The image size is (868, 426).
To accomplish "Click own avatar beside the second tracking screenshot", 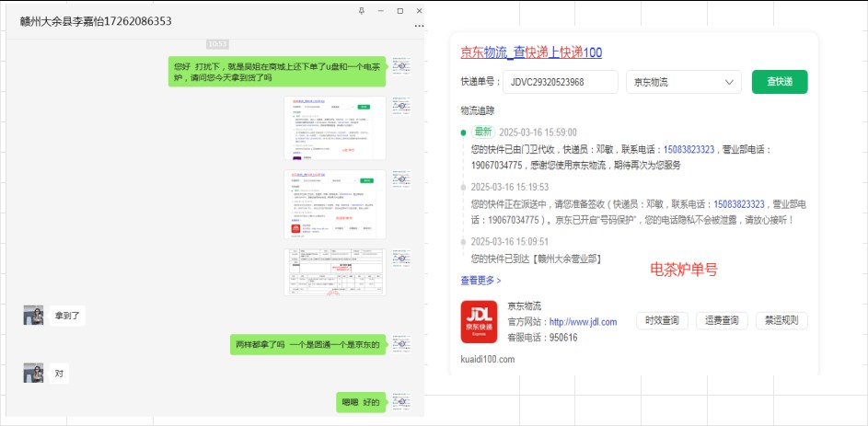I will 401,179.
